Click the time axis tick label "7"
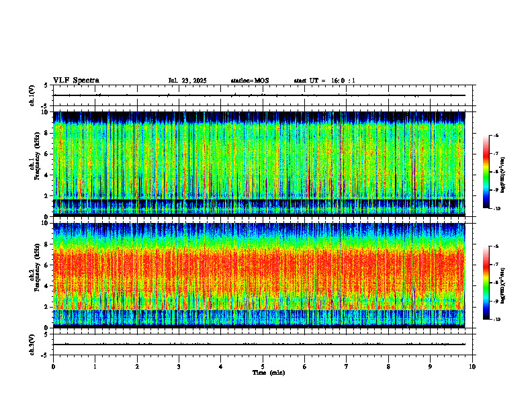The image size is (532, 411). click(x=347, y=367)
